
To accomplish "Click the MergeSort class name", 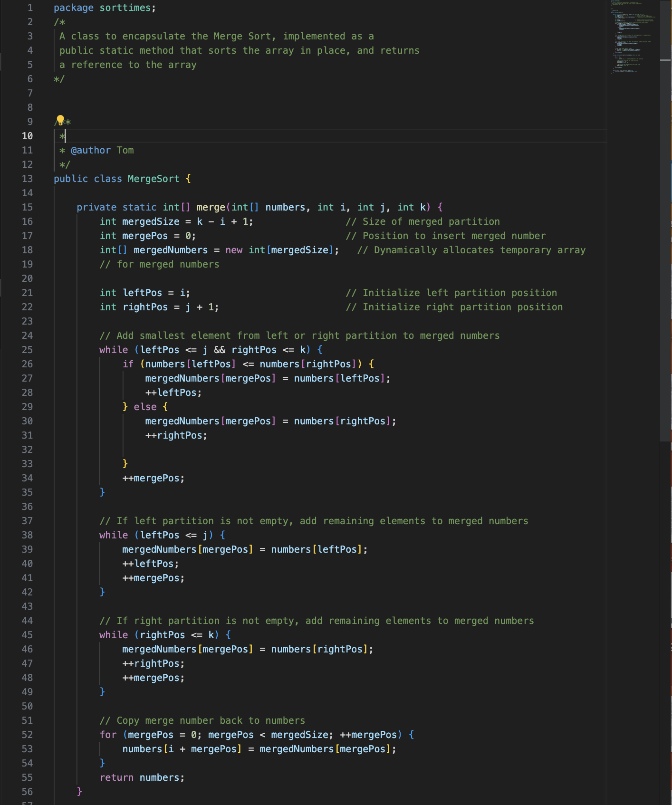I will click(154, 179).
